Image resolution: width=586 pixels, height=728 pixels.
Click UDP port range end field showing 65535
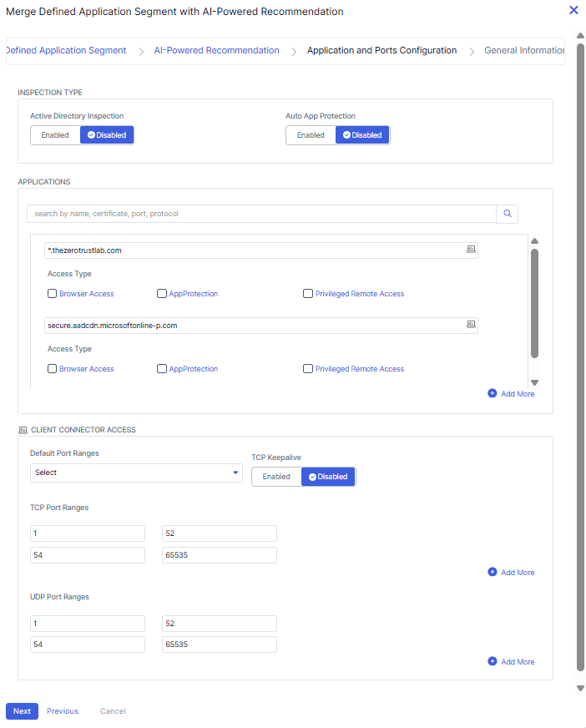220,645
